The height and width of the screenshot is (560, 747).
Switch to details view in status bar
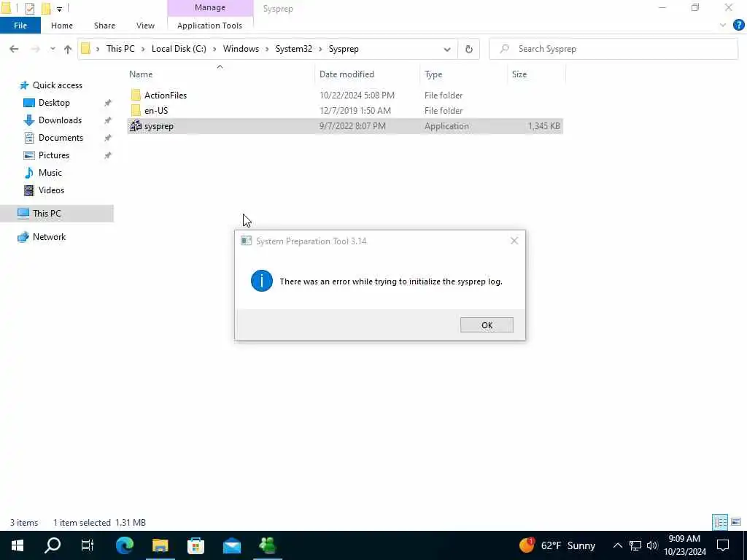(x=720, y=522)
